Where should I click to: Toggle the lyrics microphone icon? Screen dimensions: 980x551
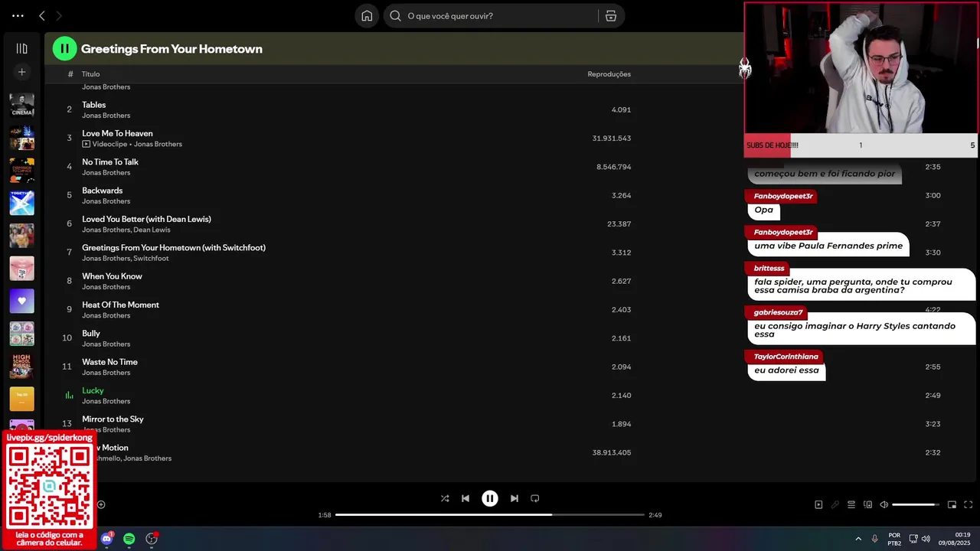pos(835,504)
